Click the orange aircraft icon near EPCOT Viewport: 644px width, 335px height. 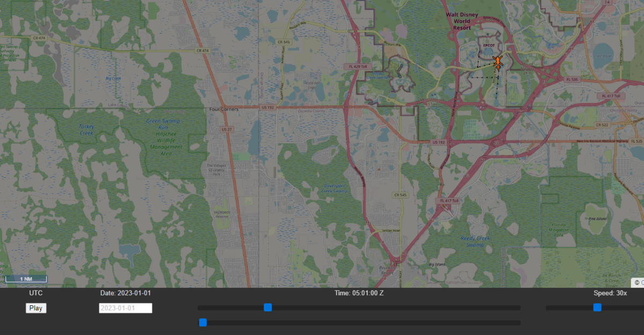click(x=498, y=63)
